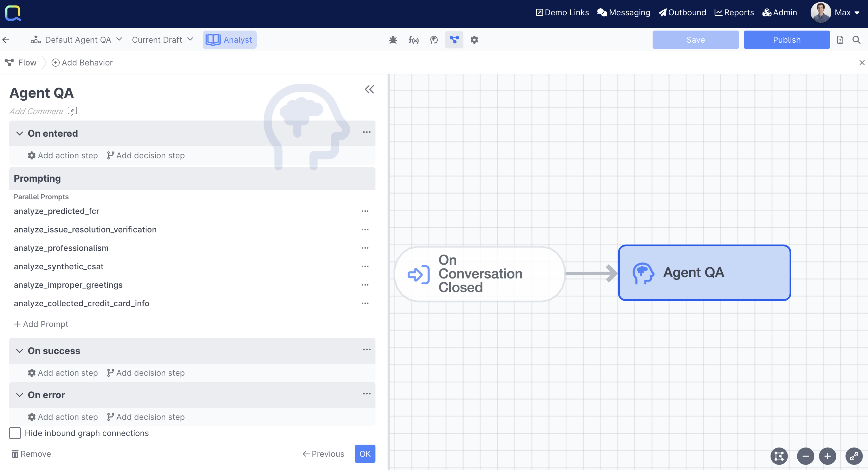This screenshot has width=868, height=470.
Task: Collapse the On entered section
Action: (x=20, y=134)
